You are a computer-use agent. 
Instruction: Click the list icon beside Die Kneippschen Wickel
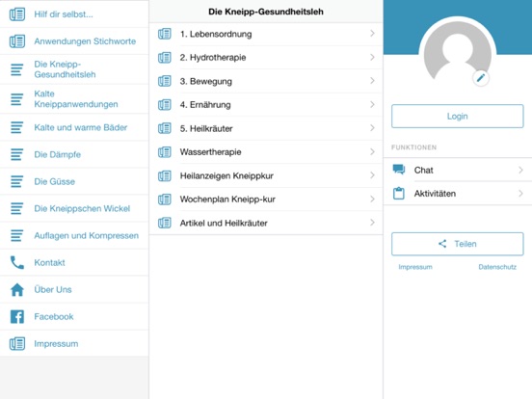coord(17,208)
